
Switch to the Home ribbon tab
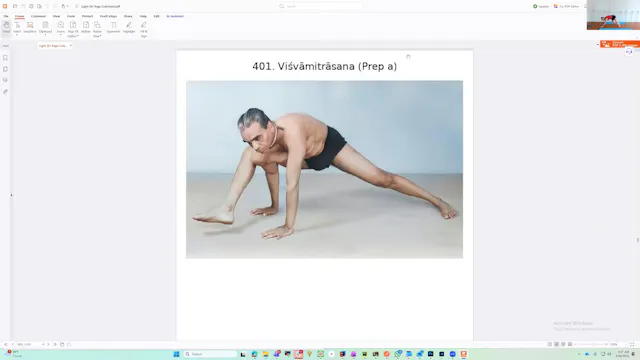(20, 16)
